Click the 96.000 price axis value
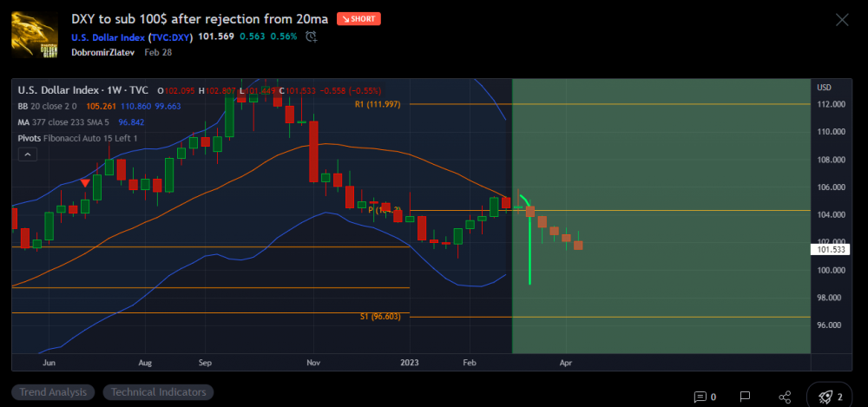The width and height of the screenshot is (868, 407). coord(831,325)
